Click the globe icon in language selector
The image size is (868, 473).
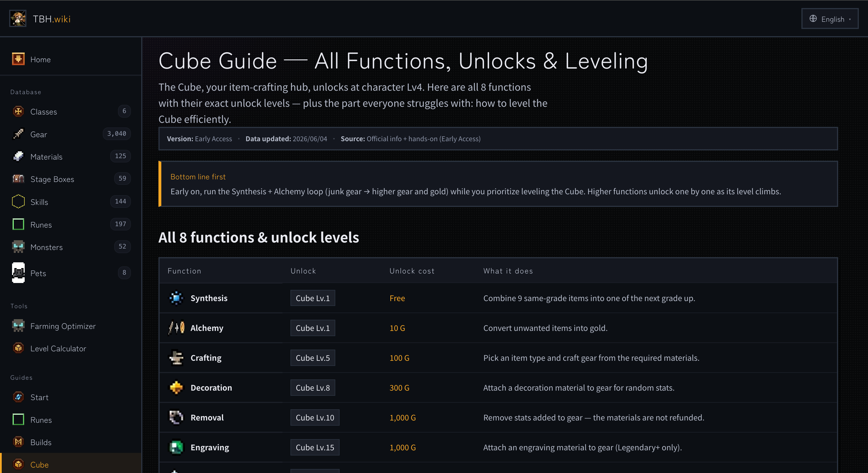pos(813,19)
